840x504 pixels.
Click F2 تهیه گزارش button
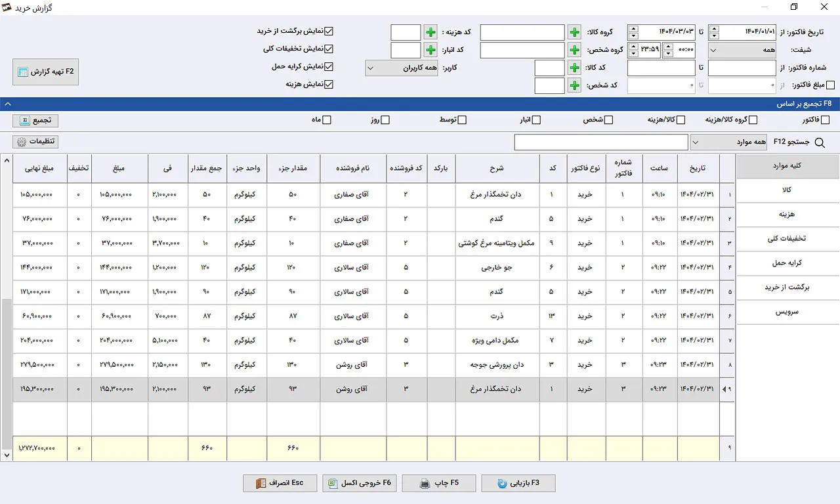click(x=46, y=72)
